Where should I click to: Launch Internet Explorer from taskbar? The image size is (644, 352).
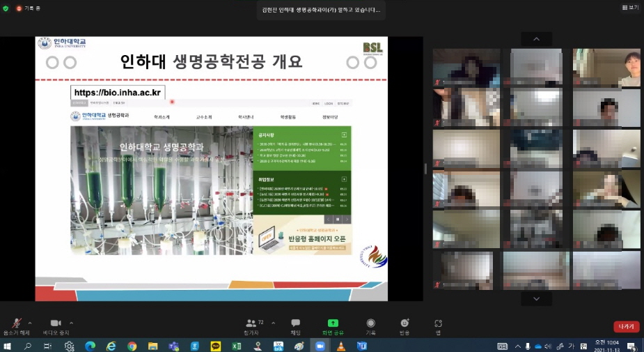click(111, 346)
